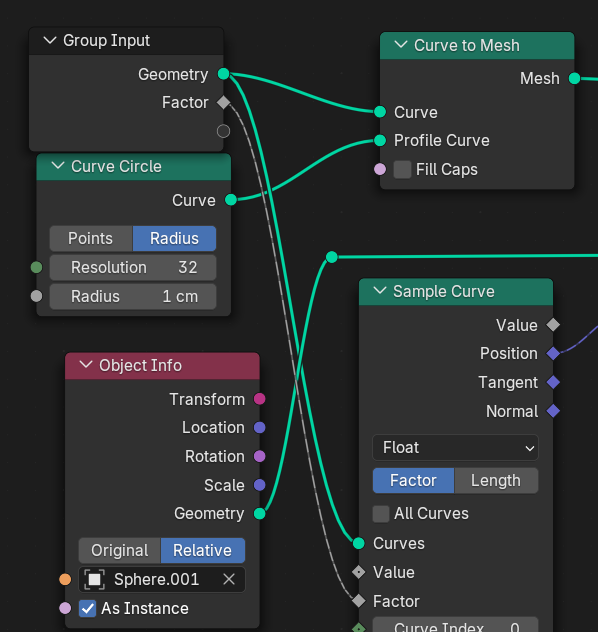This screenshot has height=632, width=598.
Task: Click Group Input Factor output socket
Action: (223, 102)
